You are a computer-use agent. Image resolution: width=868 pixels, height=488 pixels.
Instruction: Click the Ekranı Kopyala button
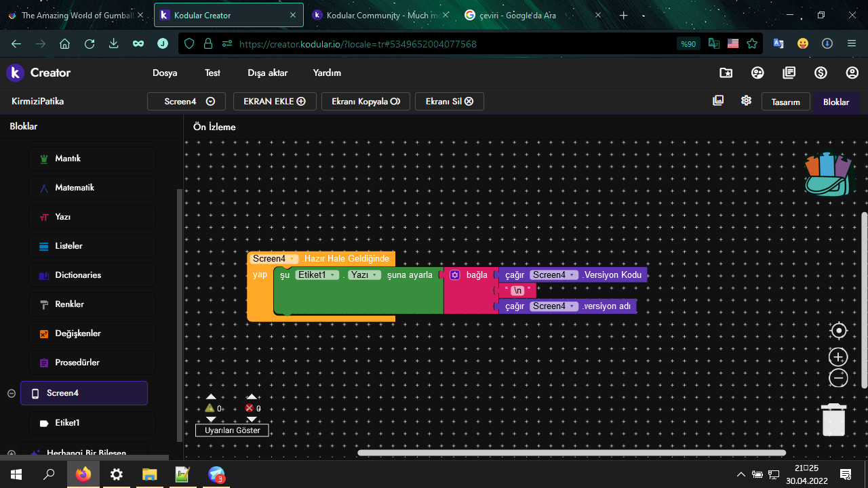(366, 101)
